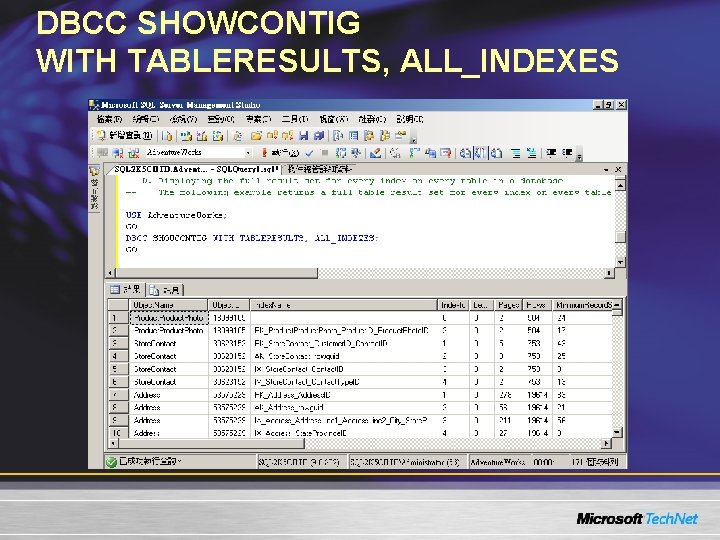
Task: Click the Open File folder icon
Action: 256,136
